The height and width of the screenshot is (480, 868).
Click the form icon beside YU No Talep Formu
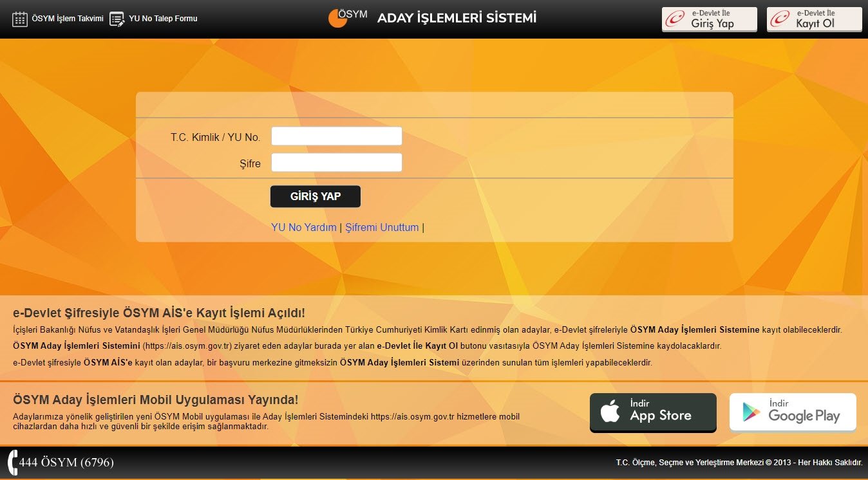117,19
